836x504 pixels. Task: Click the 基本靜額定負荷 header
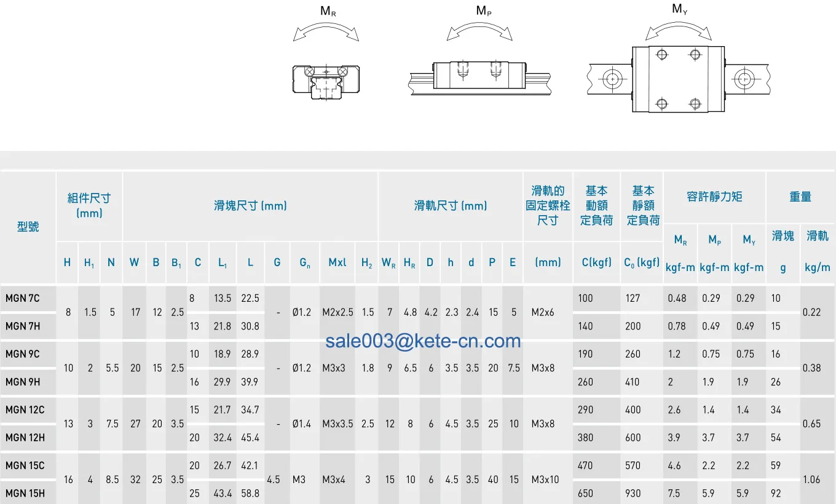(x=643, y=206)
